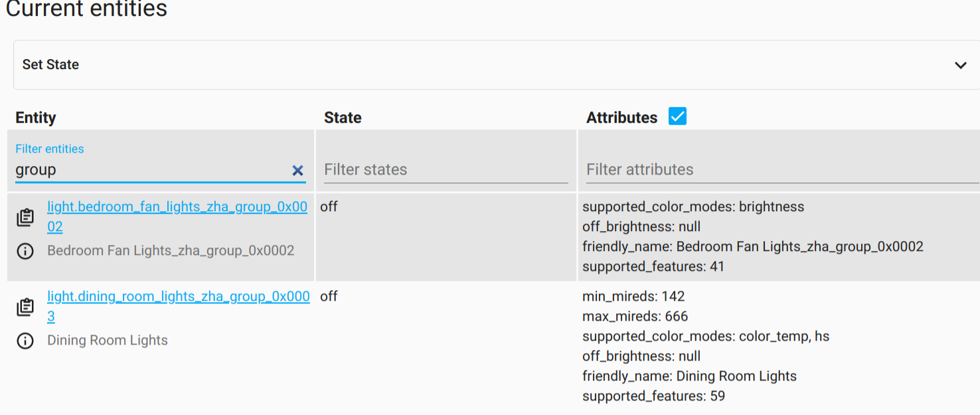
Task: Click the Attributes column header
Action: [x=621, y=118]
